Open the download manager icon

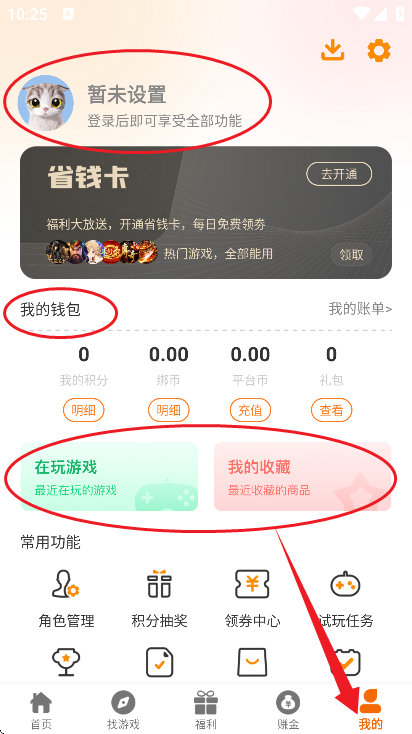pos(332,50)
